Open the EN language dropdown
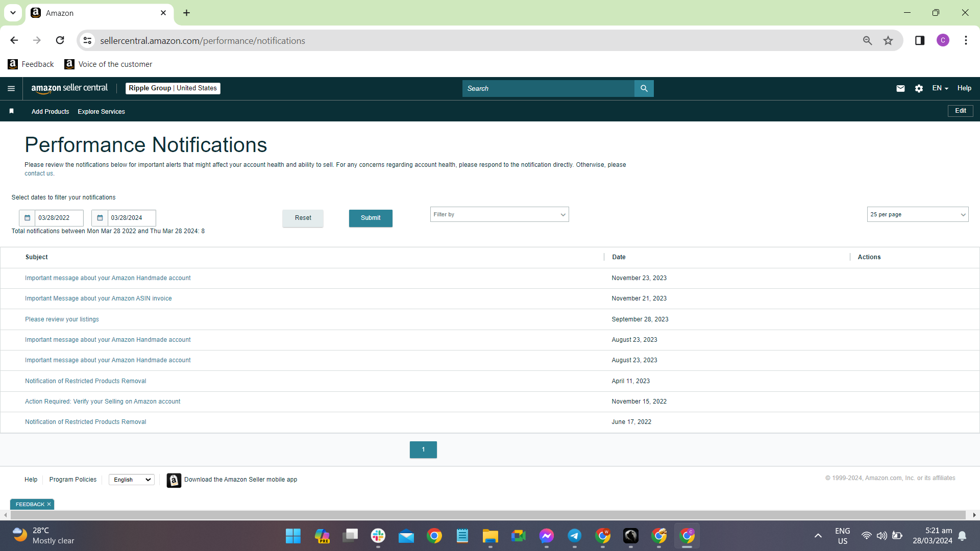Viewport: 980px width, 551px height. (940, 88)
